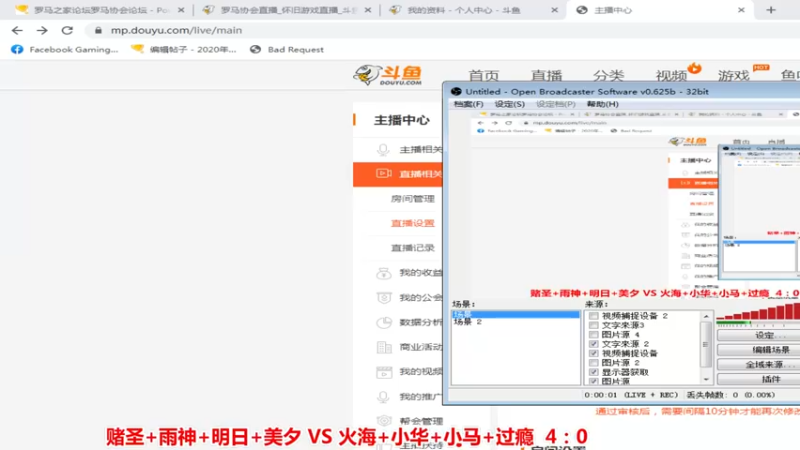Click the money bag icon for 我的收益
The width and height of the screenshot is (800, 450).
[384, 273]
